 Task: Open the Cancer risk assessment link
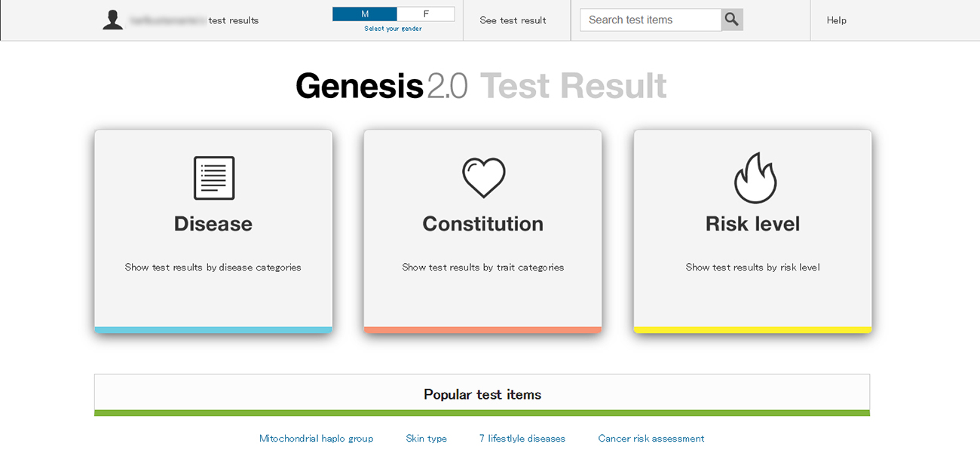coord(651,438)
